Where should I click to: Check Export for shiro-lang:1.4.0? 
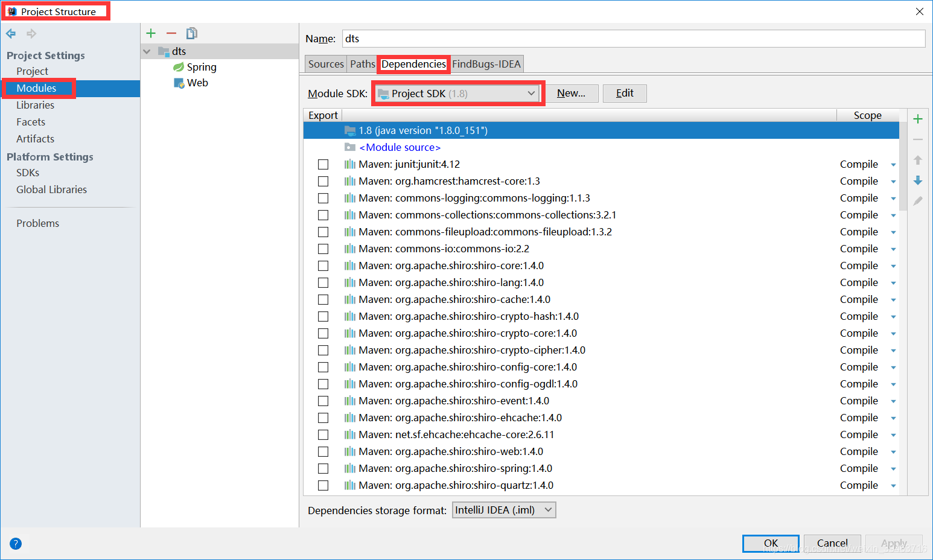(323, 282)
